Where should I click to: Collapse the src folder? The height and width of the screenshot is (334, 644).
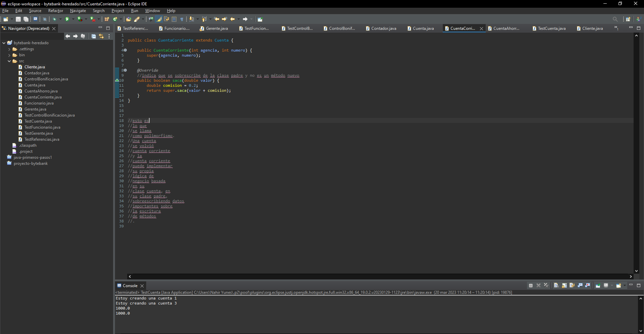pos(9,61)
